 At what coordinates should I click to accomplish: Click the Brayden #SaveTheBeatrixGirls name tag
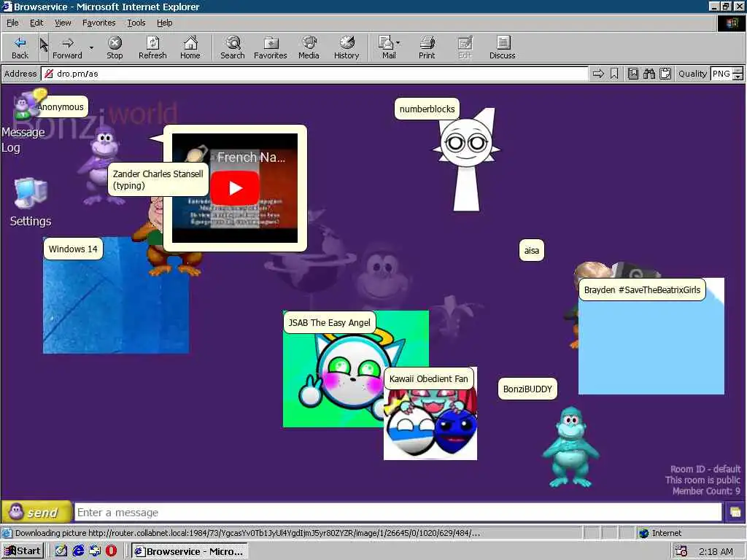pyautogui.click(x=642, y=290)
